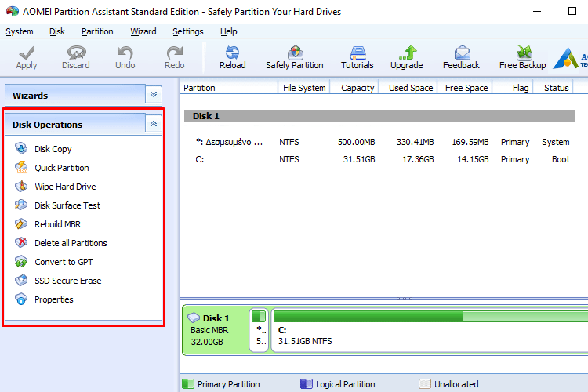Select the reserved 500.00MB partition row
The height and width of the screenshot is (392, 588).
[x=379, y=142]
